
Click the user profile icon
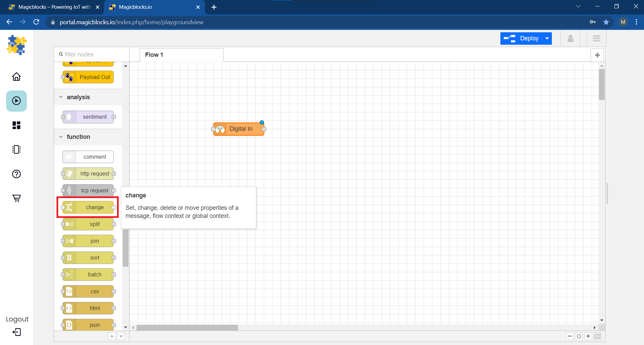[570, 39]
